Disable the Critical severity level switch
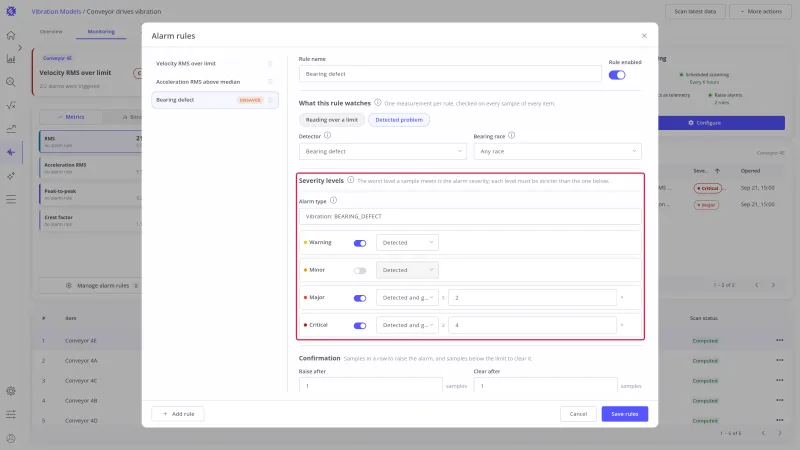 point(360,326)
